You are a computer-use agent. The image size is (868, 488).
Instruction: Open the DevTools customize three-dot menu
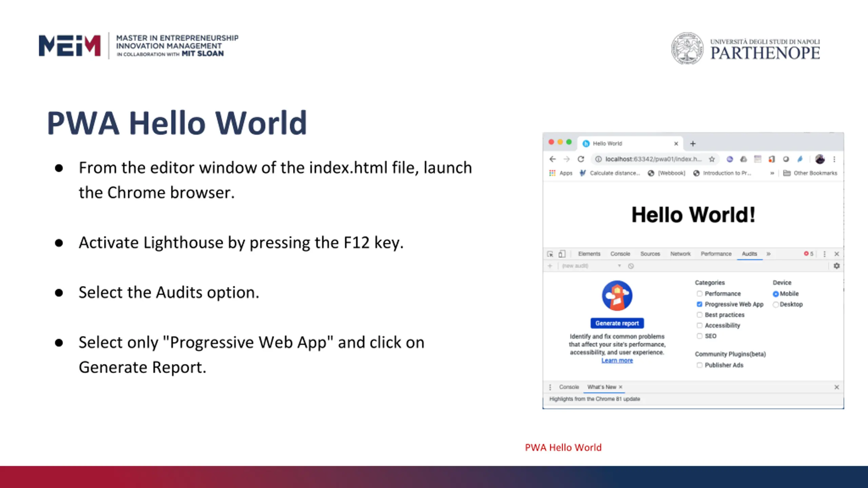coord(825,254)
